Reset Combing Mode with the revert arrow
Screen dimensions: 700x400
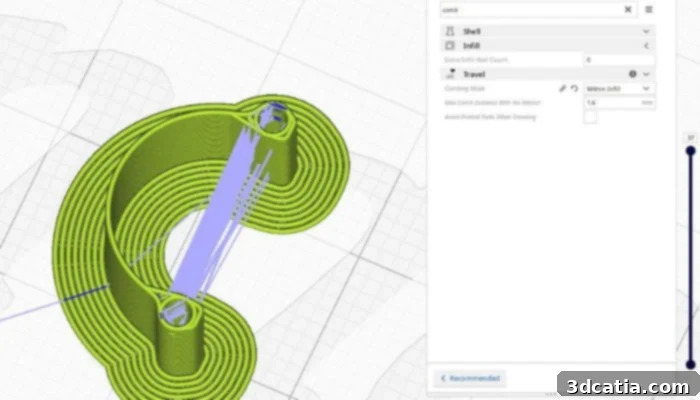575,88
